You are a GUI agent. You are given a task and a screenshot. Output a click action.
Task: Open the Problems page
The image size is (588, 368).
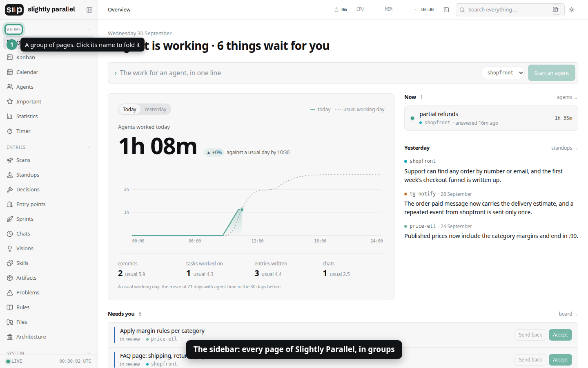click(49, 292)
